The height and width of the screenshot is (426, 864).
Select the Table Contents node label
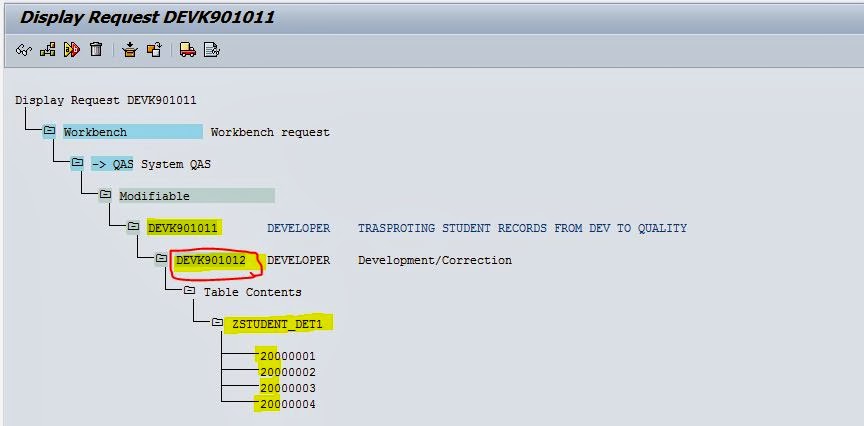click(x=252, y=292)
